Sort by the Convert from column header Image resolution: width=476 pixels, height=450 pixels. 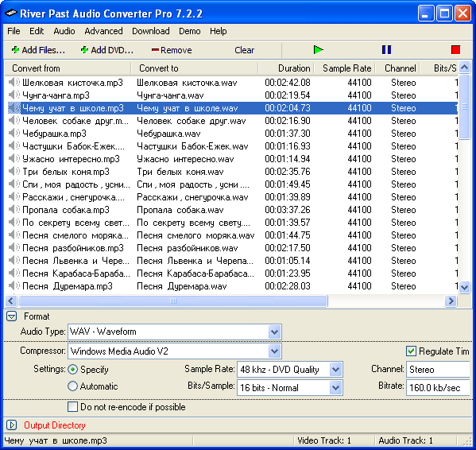pyautogui.click(x=68, y=68)
